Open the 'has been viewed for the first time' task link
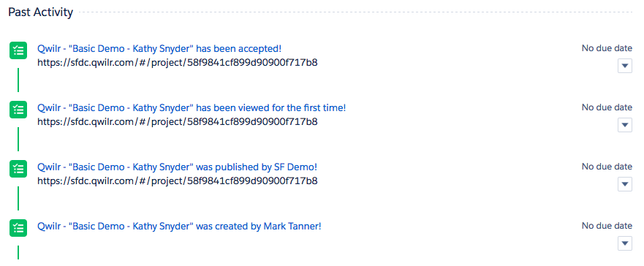The width and height of the screenshot is (644, 266). [192, 108]
